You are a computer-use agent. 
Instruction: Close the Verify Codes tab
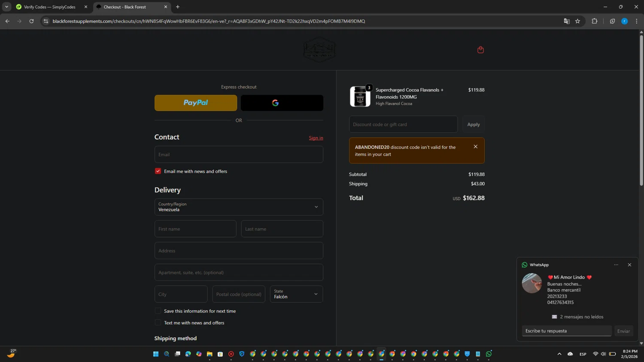click(x=85, y=7)
